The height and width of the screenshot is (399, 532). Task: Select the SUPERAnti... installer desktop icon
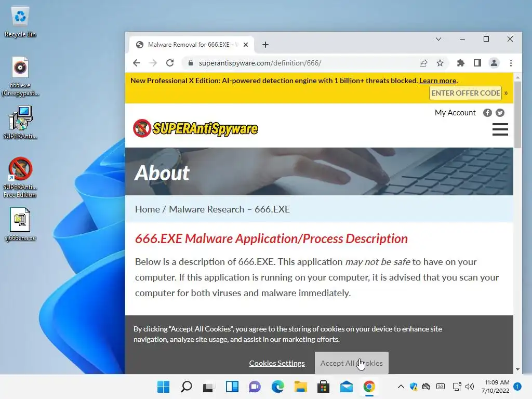pyautogui.click(x=20, y=123)
